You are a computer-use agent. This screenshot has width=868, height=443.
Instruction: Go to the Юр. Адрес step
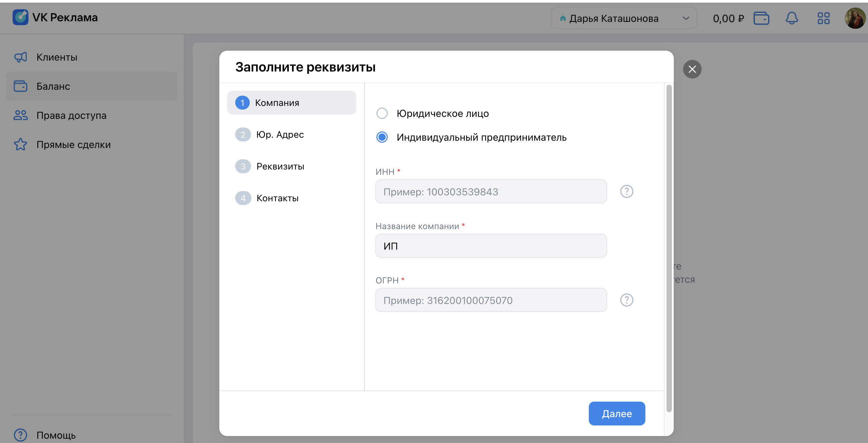291,134
